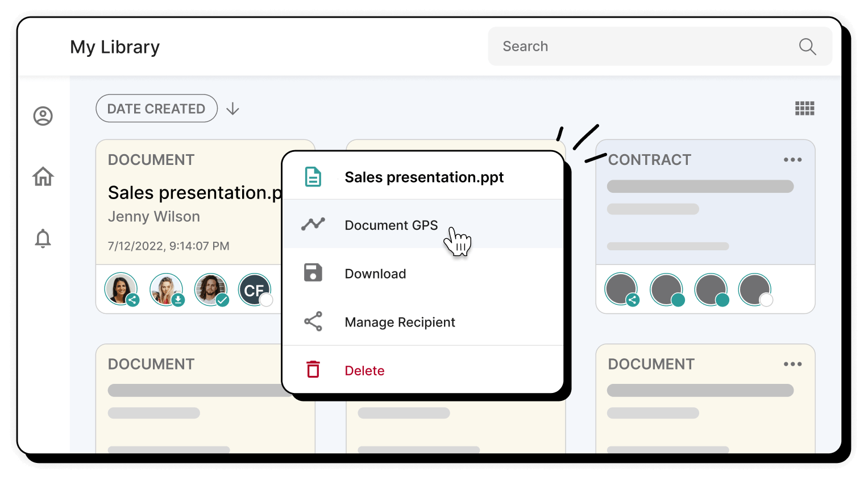This screenshot has height=480, width=868.
Task: Open the Sales presentation.ppt entry in the popup
Action: pyautogui.click(x=424, y=177)
